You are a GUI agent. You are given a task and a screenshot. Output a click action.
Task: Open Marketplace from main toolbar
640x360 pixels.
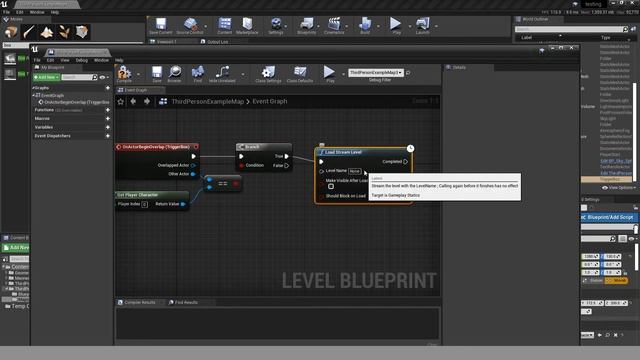point(247,25)
